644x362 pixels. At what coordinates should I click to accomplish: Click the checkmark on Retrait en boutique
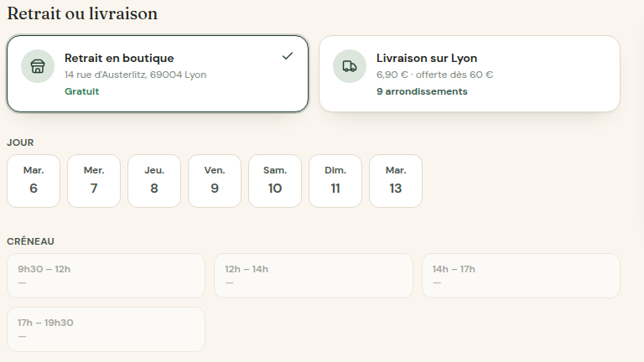(288, 56)
